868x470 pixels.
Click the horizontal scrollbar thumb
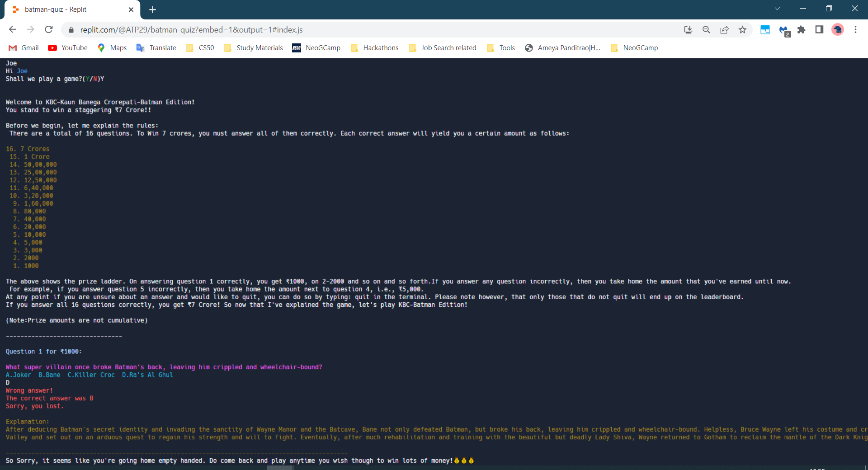[x=279, y=468]
